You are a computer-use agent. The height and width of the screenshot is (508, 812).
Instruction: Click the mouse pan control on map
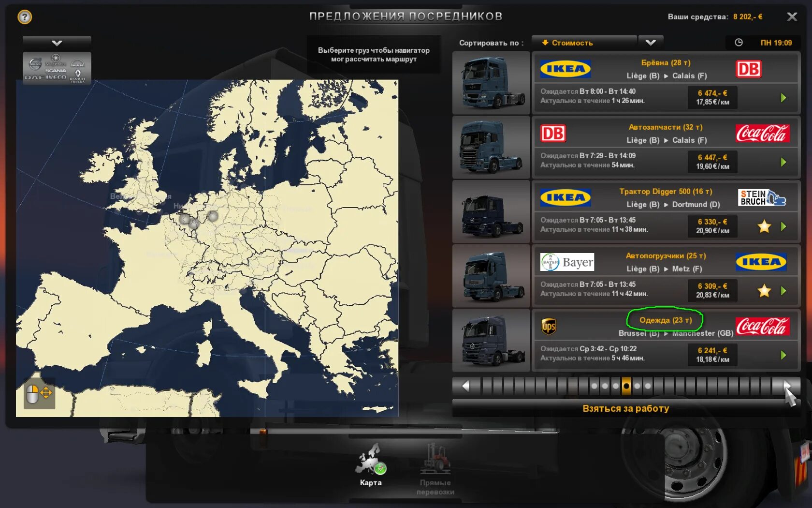point(39,393)
